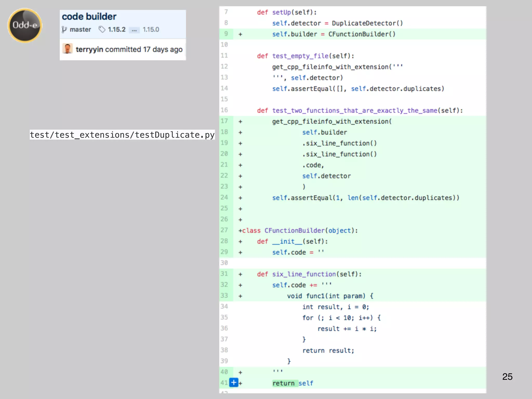Click line number 9 in the diff
532x399 pixels.
(x=226, y=34)
